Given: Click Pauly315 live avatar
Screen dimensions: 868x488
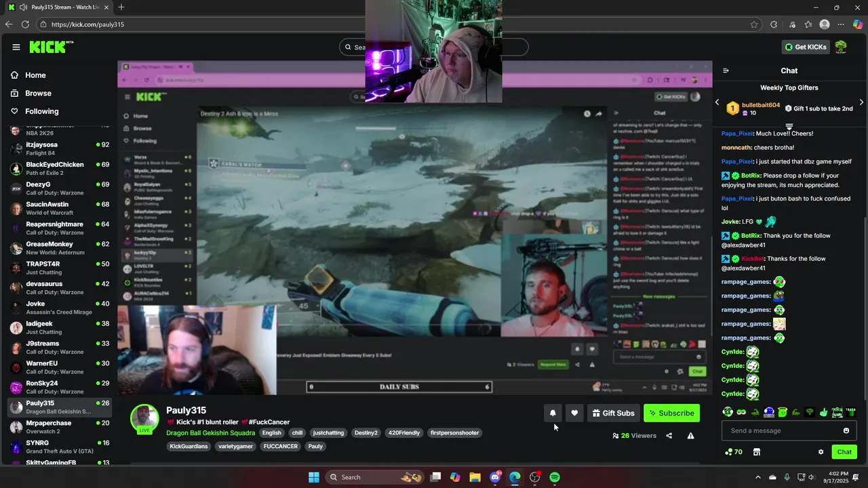Looking at the screenshot, I should click(x=144, y=419).
